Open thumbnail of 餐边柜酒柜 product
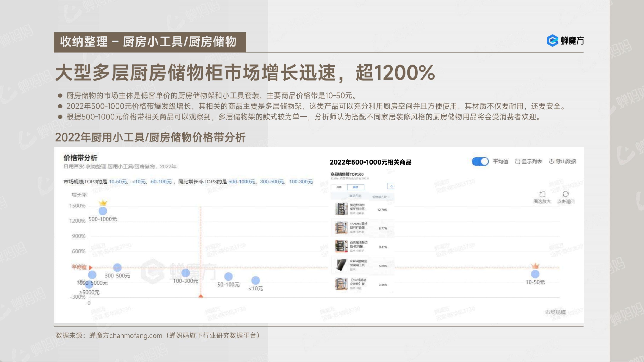 (341, 209)
